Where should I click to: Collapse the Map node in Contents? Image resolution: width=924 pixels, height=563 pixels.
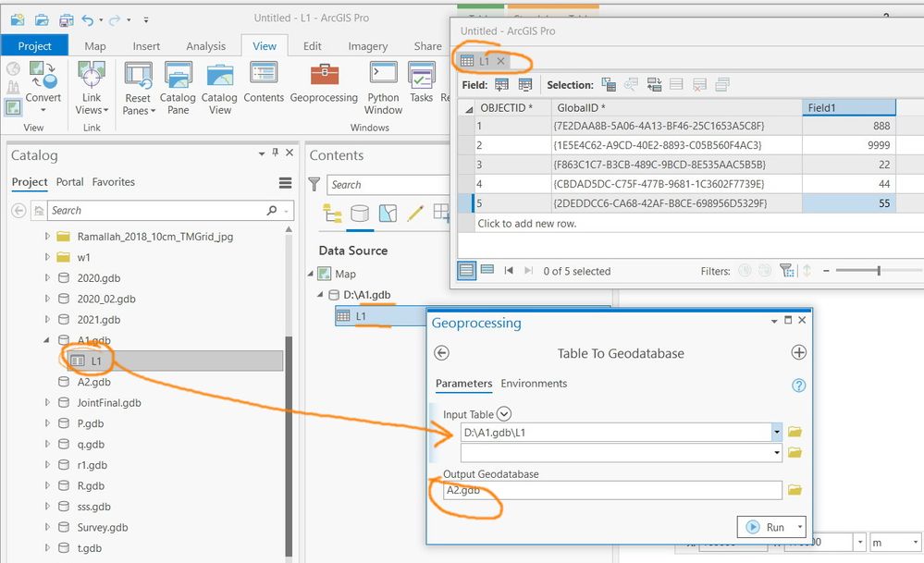pos(311,274)
